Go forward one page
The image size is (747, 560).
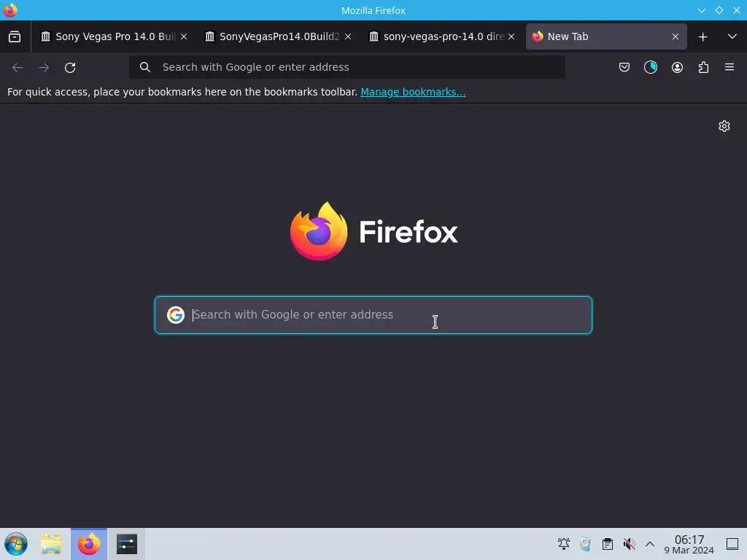coord(44,68)
